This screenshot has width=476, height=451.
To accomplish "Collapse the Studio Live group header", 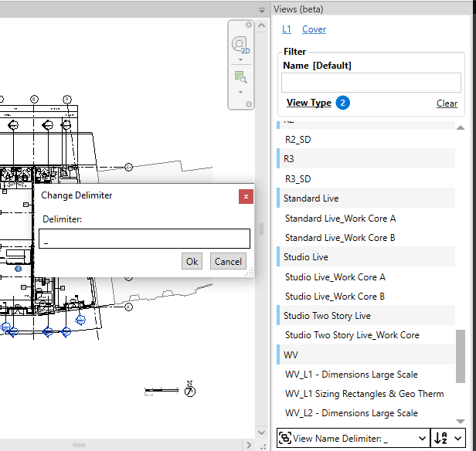I will pos(306,257).
